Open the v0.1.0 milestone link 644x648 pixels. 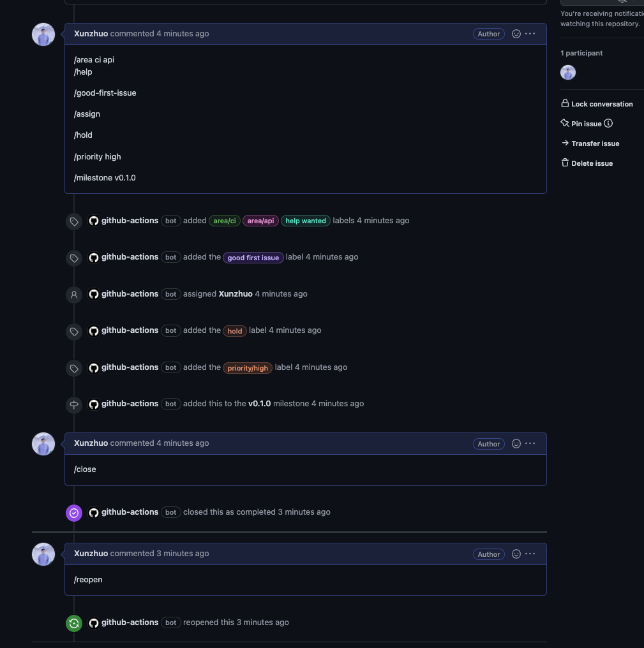(259, 403)
